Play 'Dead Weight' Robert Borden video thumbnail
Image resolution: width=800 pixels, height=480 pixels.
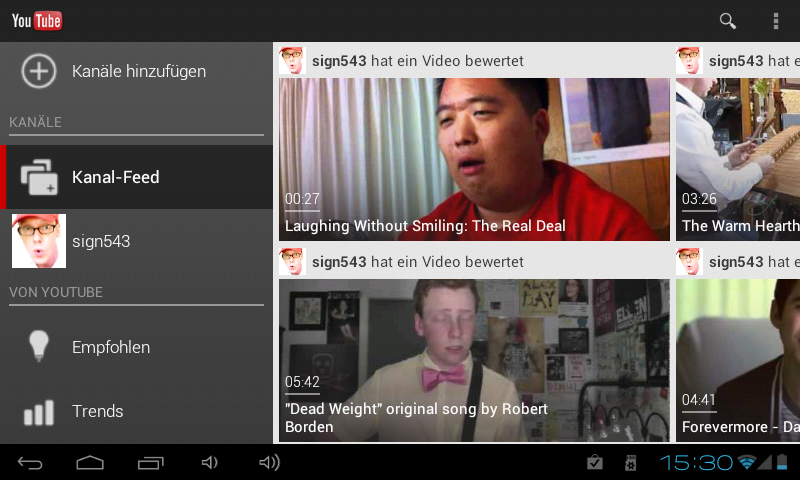click(x=474, y=360)
